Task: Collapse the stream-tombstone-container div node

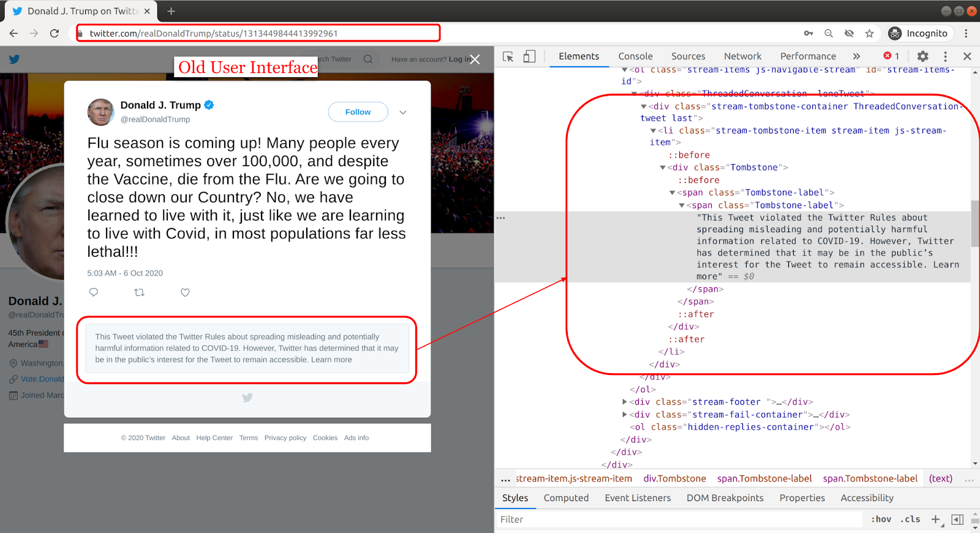Action: coord(644,107)
